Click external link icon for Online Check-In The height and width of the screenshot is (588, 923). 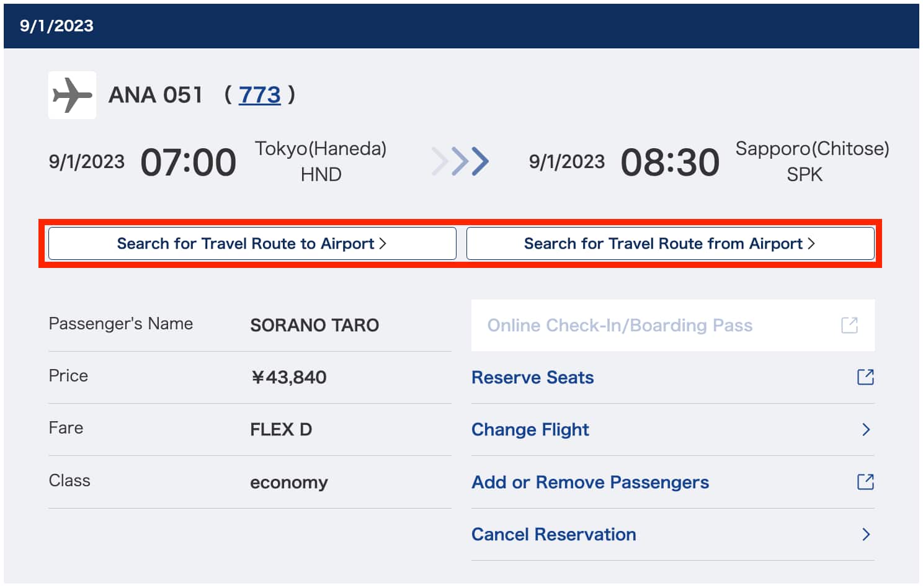click(x=849, y=325)
